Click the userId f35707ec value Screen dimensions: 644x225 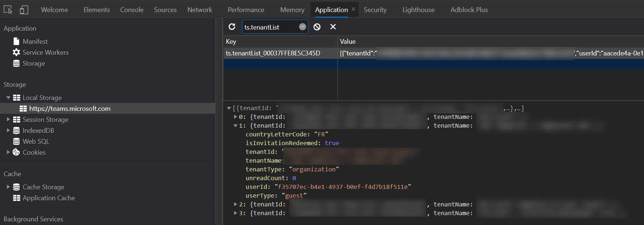pyautogui.click(x=343, y=187)
